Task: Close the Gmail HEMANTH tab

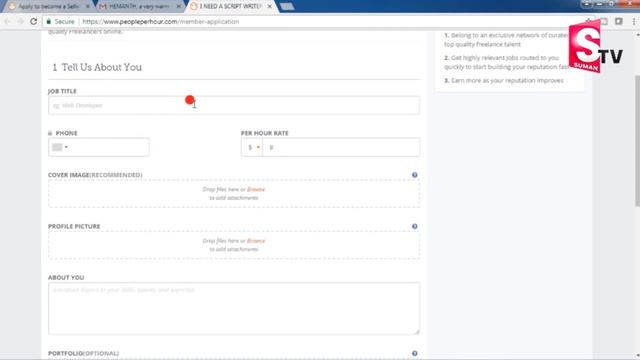Action: pos(178,7)
